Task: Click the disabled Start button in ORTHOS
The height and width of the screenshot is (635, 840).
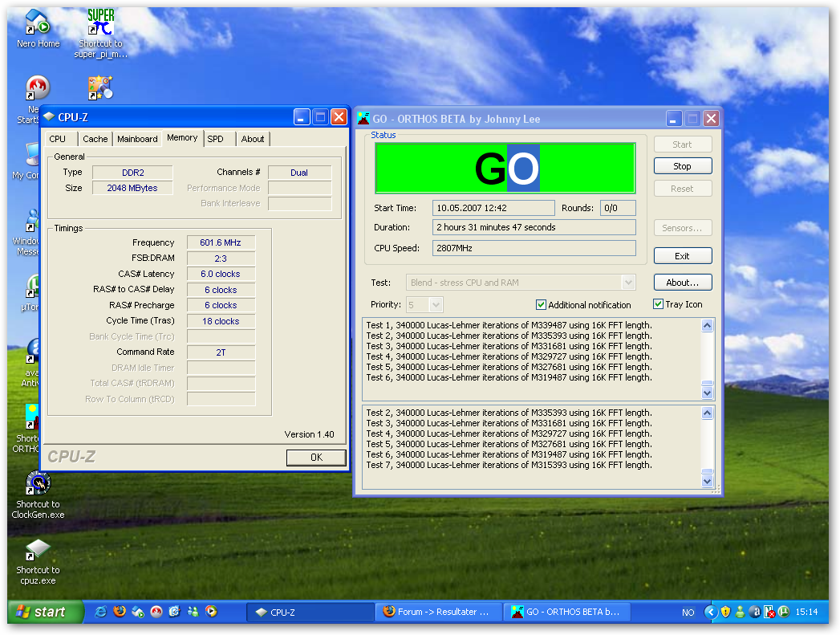Action: click(683, 145)
